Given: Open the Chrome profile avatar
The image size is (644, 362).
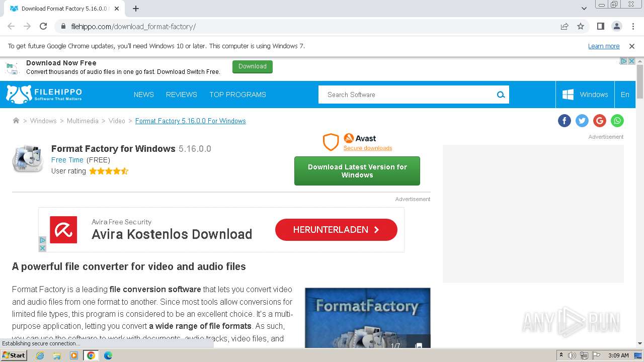Looking at the screenshot, I should pyautogui.click(x=616, y=26).
